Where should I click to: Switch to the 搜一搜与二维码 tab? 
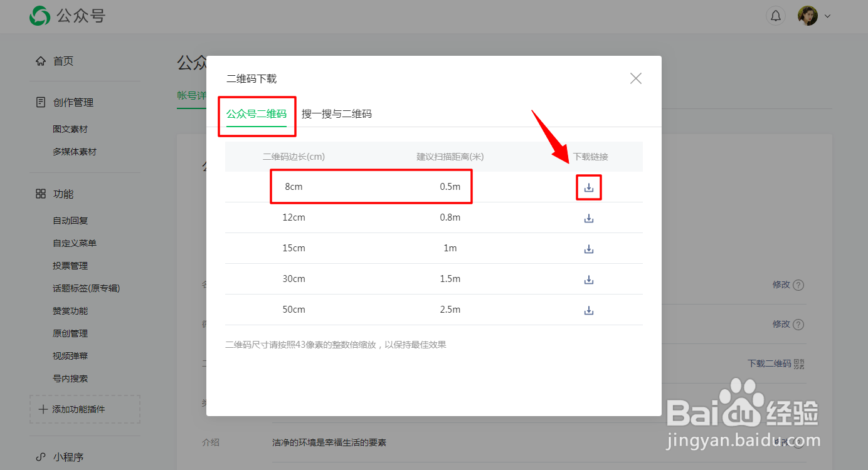[x=337, y=114]
